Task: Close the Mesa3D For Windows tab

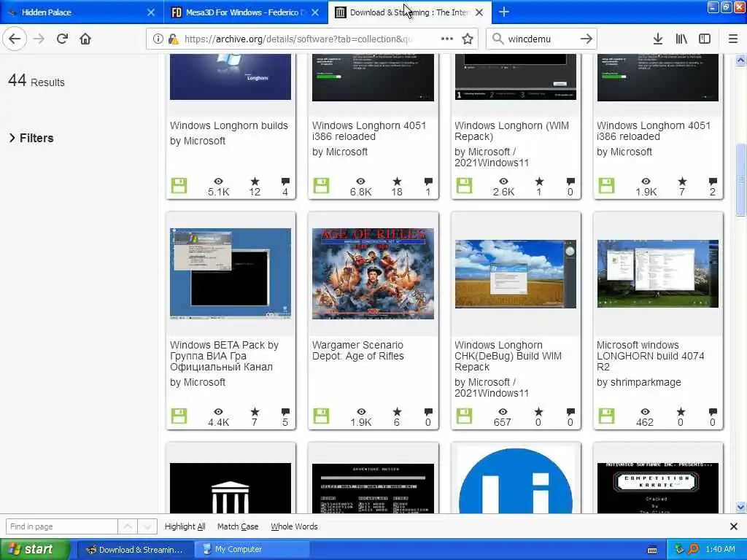Action: (315, 12)
